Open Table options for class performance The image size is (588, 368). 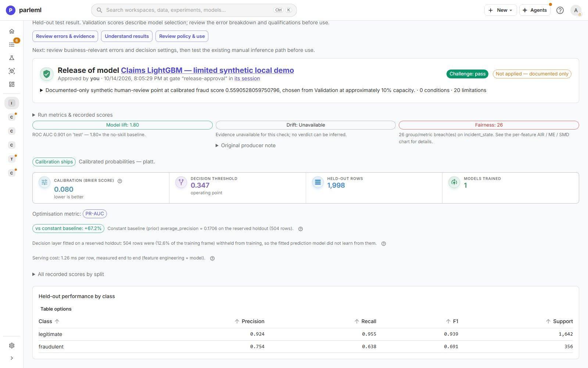[56, 309]
